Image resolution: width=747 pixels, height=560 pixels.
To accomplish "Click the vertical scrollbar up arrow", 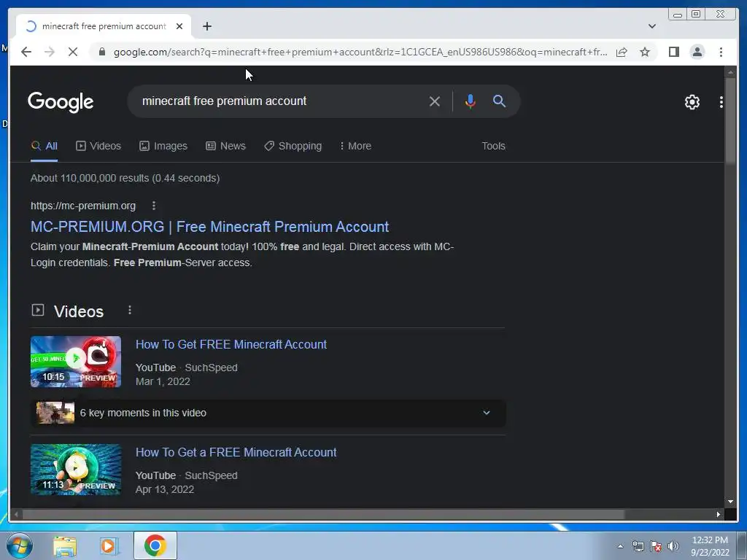I will [730, 72].
